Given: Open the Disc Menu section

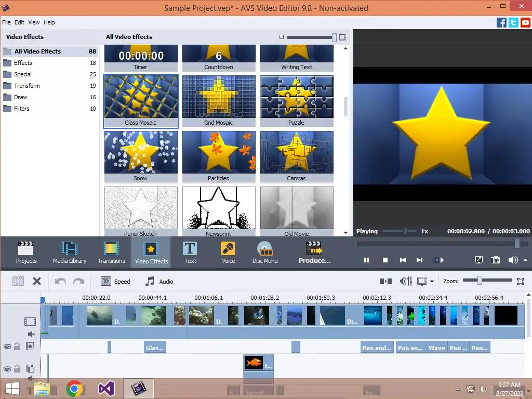Looking at the screenshot, I should [x=265, y=252].
